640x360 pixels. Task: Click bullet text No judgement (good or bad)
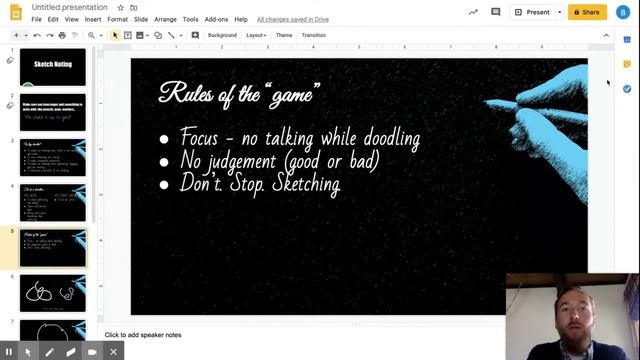coord(280,161)
